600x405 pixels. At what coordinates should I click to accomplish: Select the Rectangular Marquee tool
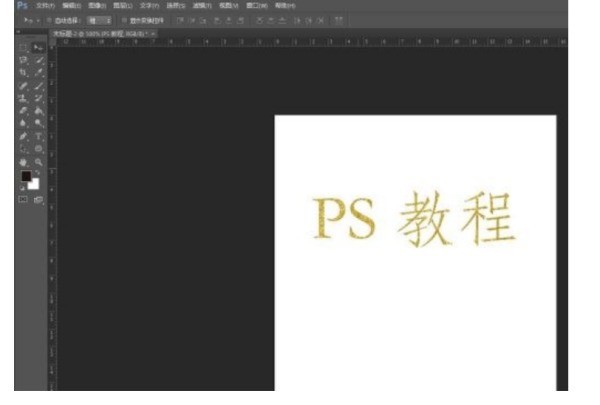coord(24,47)
